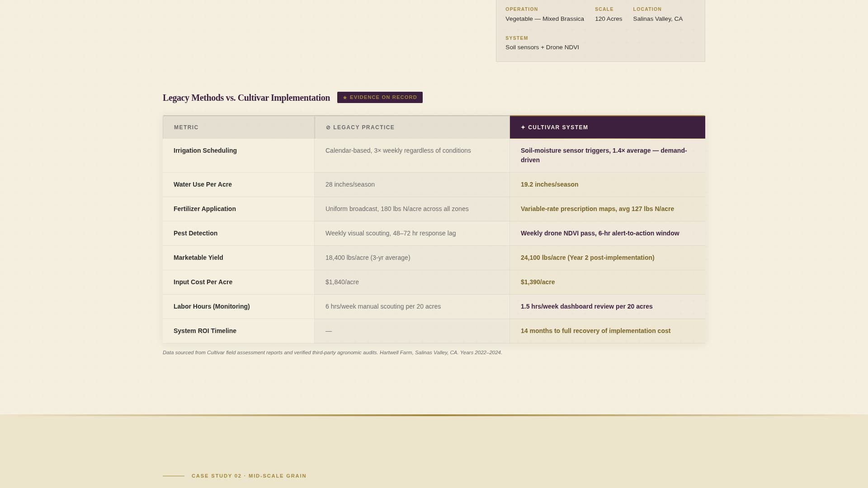
Task: Click the Evidence on Record badge
Action: pyautogui.click(x=380, y=98)
